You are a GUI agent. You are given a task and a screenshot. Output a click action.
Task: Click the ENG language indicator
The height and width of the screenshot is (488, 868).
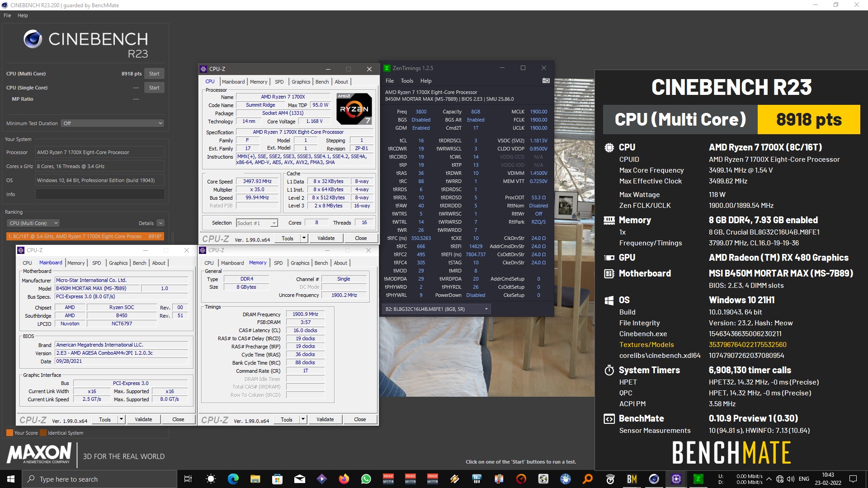point(804,479)
